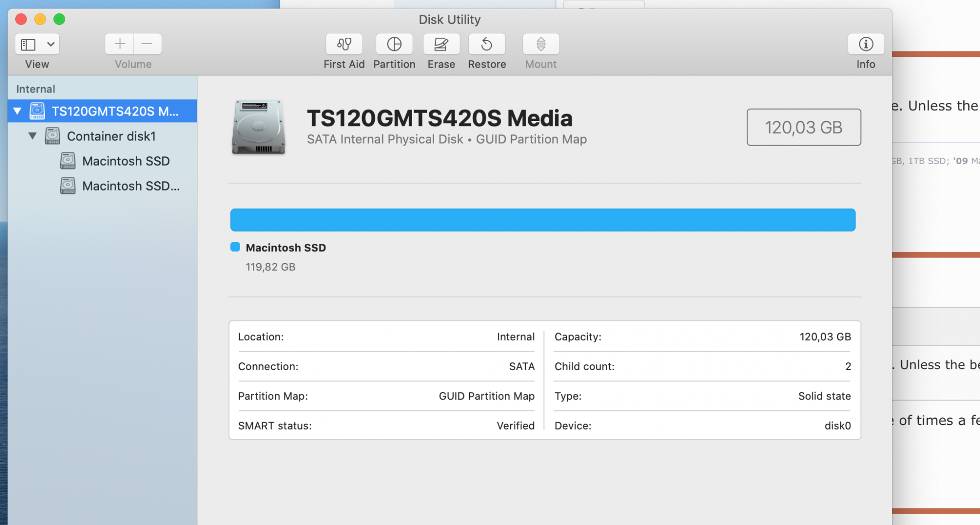Click the Restore arrow icon
This screenshot has width=980, height=525.
coord(487,44)
